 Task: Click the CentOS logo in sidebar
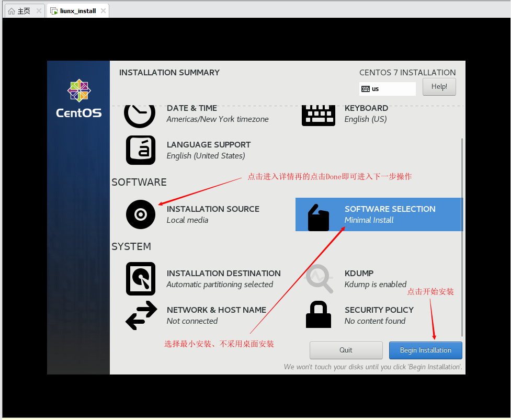tap(79, 98)
